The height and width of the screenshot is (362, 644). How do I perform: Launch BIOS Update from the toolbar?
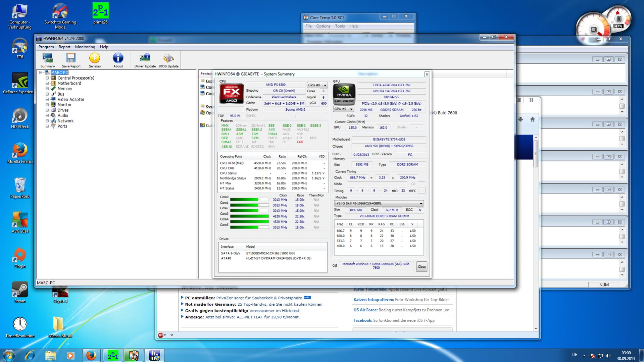pyautogui.click(x=168, y=60)
